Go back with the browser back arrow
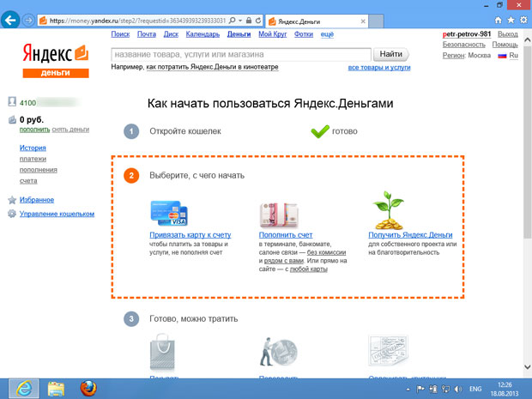This screenshot has height=399, width=532. [10, 21]
